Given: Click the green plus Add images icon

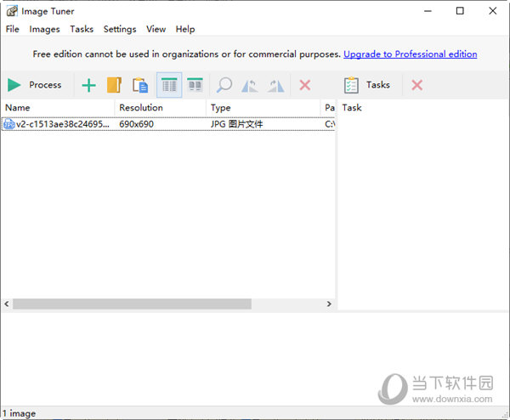Looking at the screenshot, I should [x=88, y=85].
